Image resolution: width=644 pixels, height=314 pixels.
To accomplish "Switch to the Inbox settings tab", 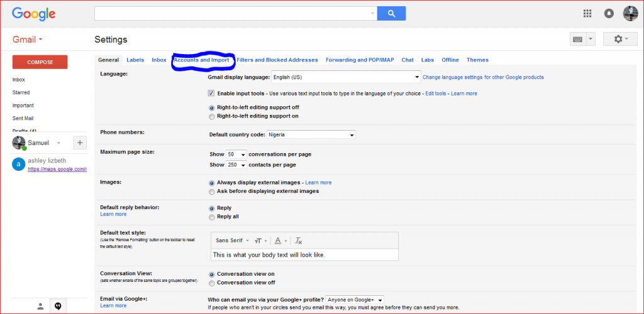I will (159, 60).
